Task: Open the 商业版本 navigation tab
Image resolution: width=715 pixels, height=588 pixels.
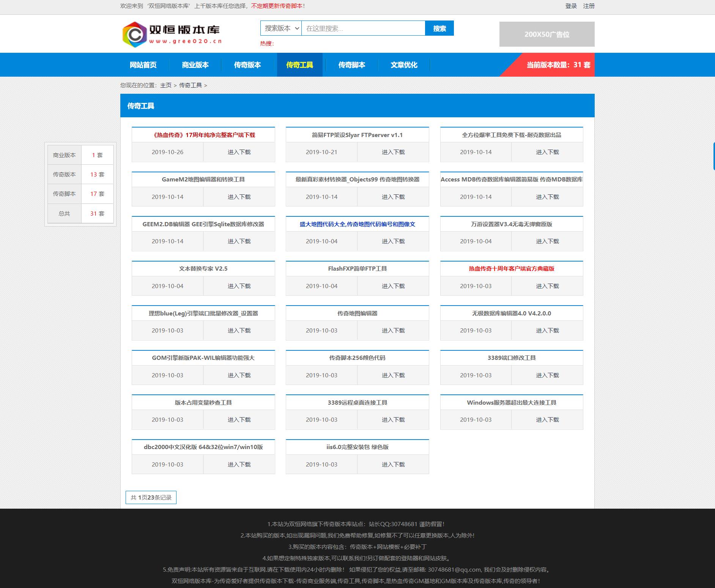Action: point(195,65)
